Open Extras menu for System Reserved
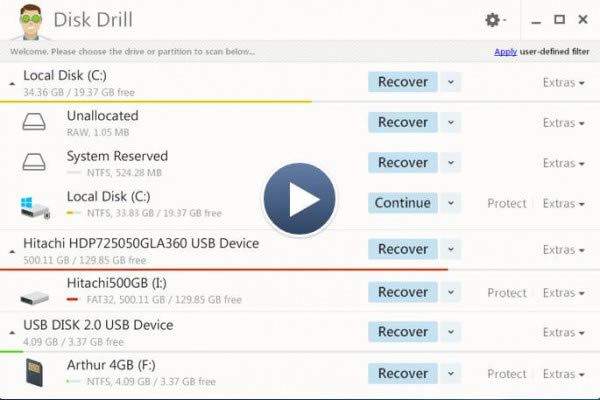Screen dimensions: 600x400 563,163
